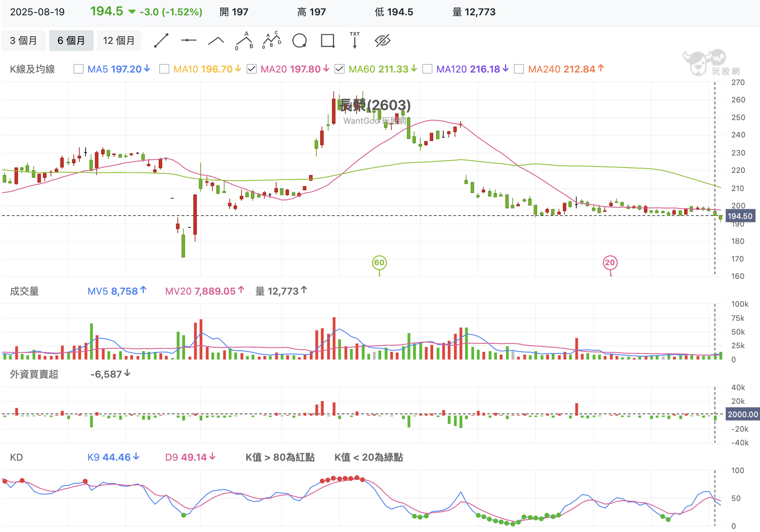Click the 2000.00 foreign net-buy axis label

(742, 414)
